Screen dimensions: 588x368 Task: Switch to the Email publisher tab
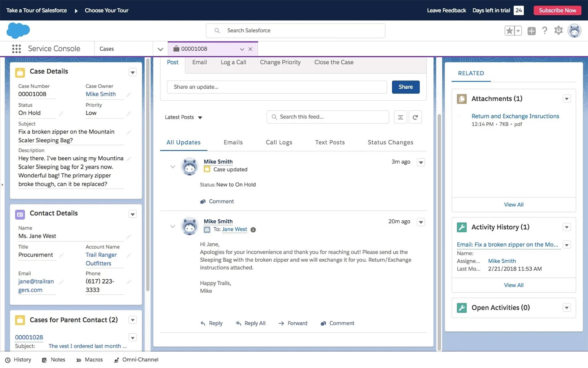(x=199, y=62)
